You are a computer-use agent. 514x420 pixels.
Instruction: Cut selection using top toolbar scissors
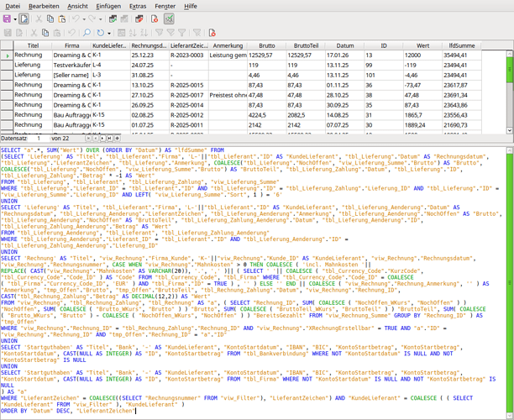click(39, 19)
